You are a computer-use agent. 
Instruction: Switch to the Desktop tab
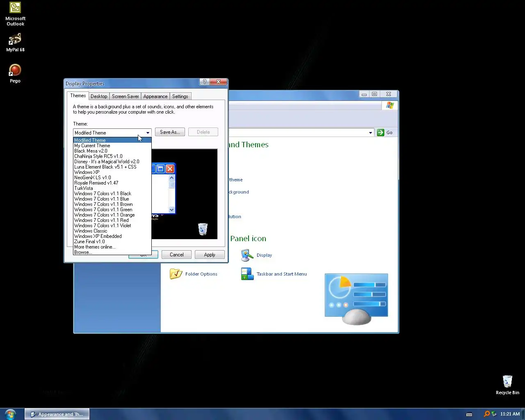[99, 96]
